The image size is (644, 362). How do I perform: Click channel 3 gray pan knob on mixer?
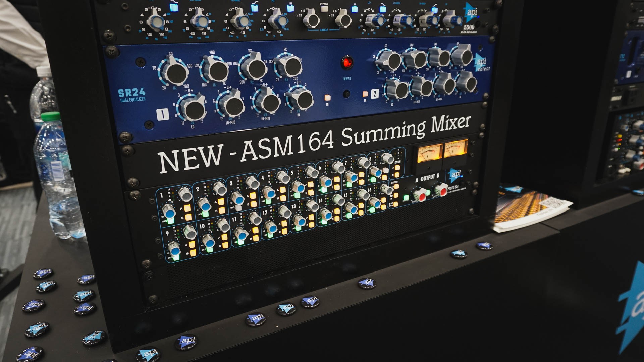[x=252, y=182]
